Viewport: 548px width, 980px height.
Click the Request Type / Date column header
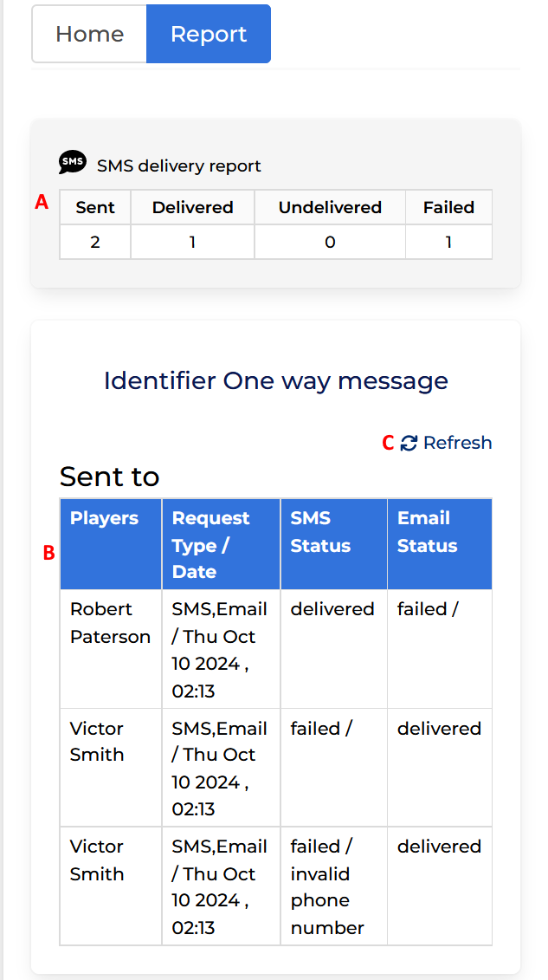pos(221,544)
